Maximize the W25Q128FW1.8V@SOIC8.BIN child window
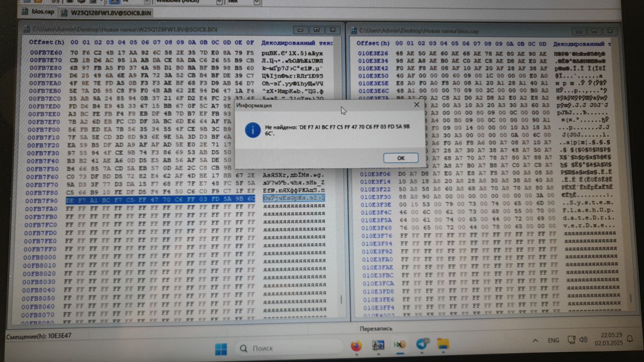This screenshot has width=644, height=362. (316, 30)
